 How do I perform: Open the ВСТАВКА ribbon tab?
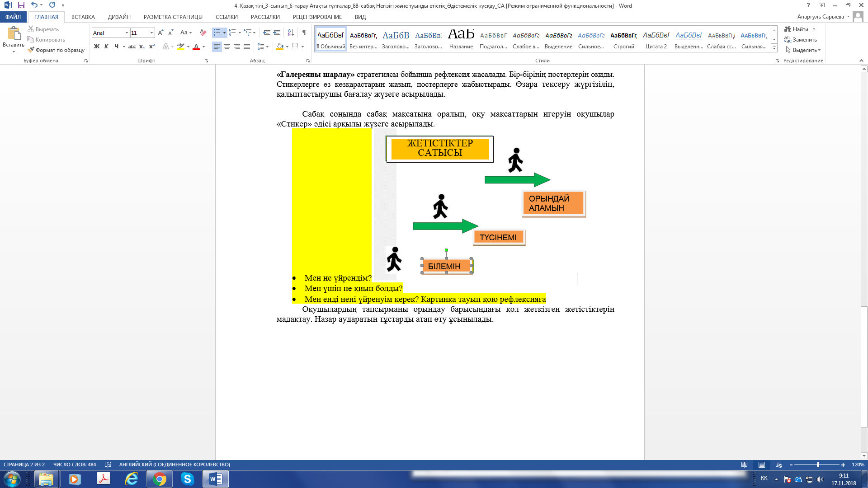click(83, 17)
